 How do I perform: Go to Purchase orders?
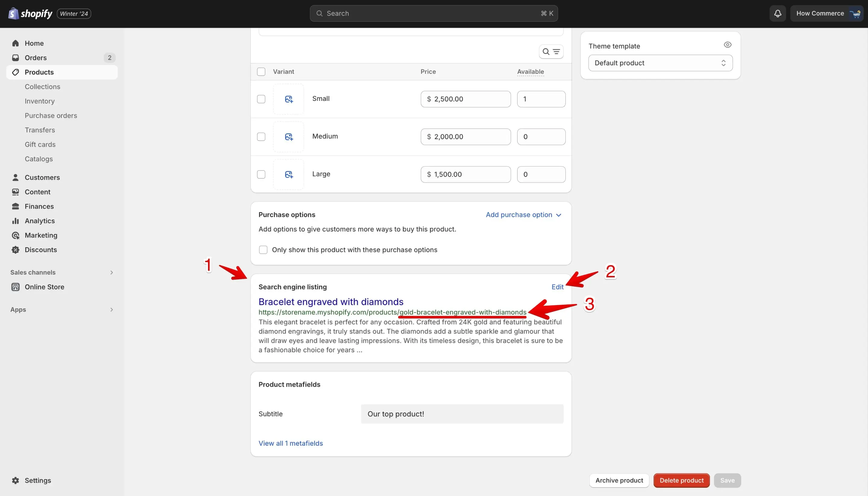51,115
